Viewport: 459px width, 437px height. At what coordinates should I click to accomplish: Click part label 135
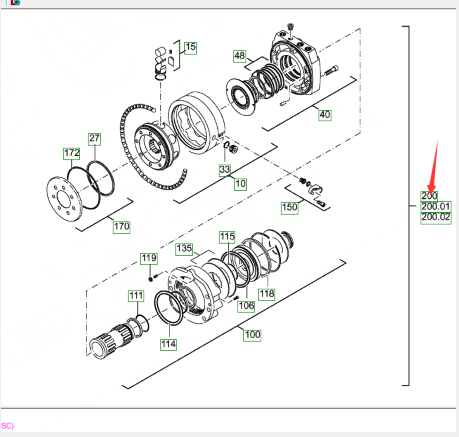[x=184, y=249]
